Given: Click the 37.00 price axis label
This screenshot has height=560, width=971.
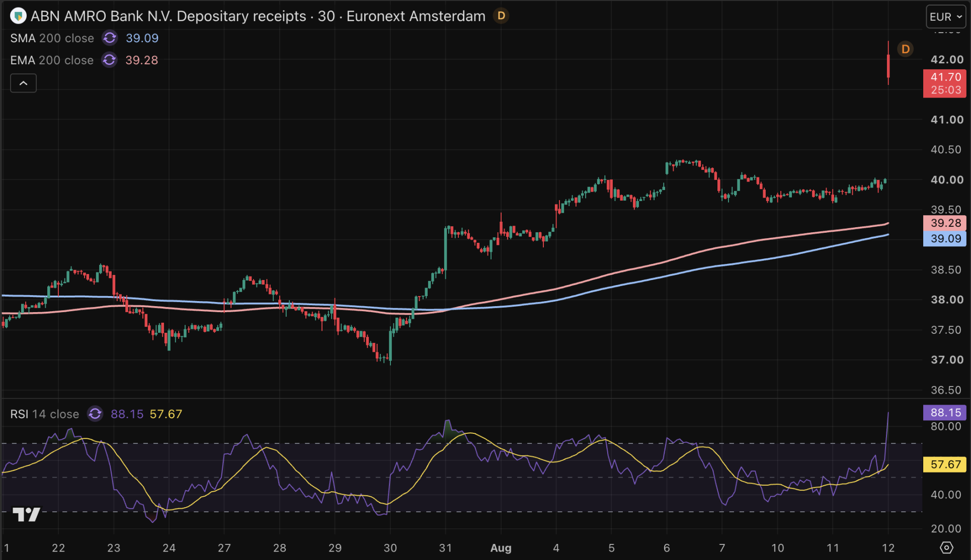Looking at the screenshot, I should point(947,360).
